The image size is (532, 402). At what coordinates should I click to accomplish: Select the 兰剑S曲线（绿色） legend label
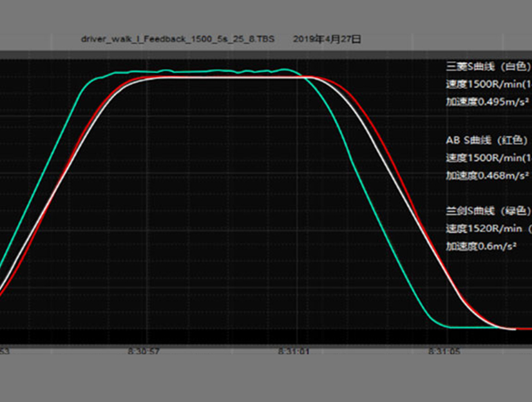488,211
